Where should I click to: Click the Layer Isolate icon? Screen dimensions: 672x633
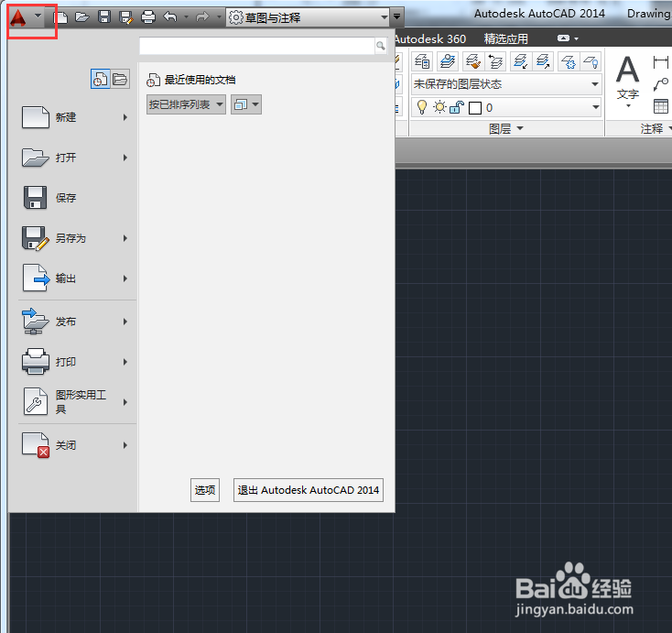click(x=521, y=61)
